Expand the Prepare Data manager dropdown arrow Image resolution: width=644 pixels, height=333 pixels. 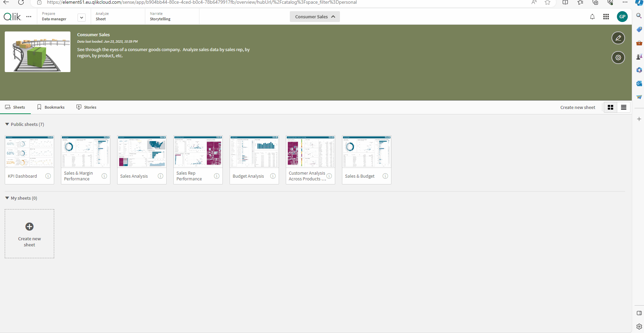tap(82, 17)
